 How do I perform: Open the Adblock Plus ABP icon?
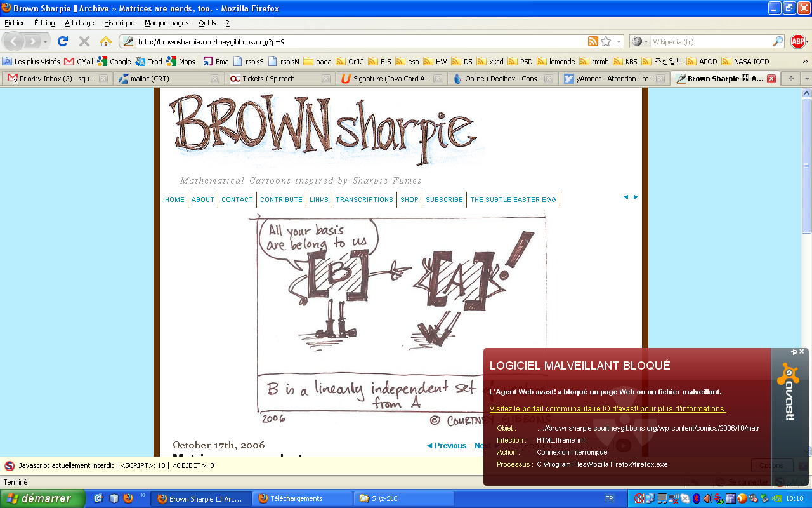click(798, 41)
